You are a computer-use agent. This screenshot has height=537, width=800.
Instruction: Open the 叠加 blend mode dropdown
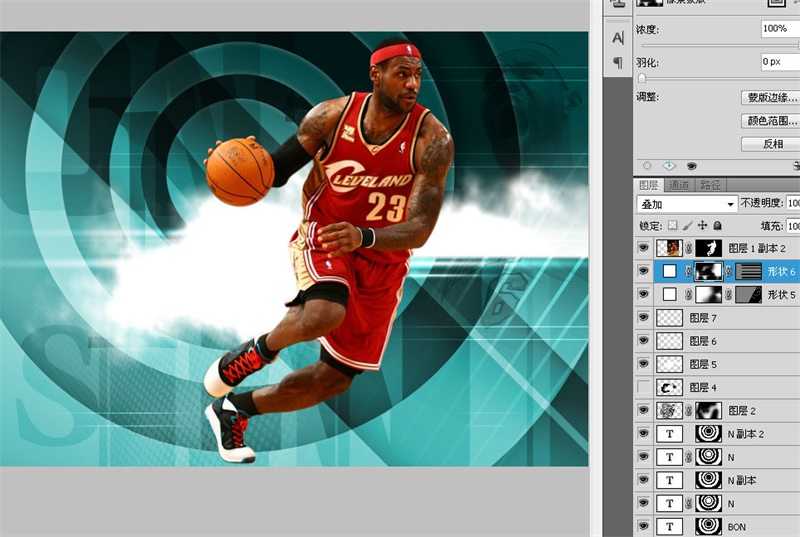point(687,204)
